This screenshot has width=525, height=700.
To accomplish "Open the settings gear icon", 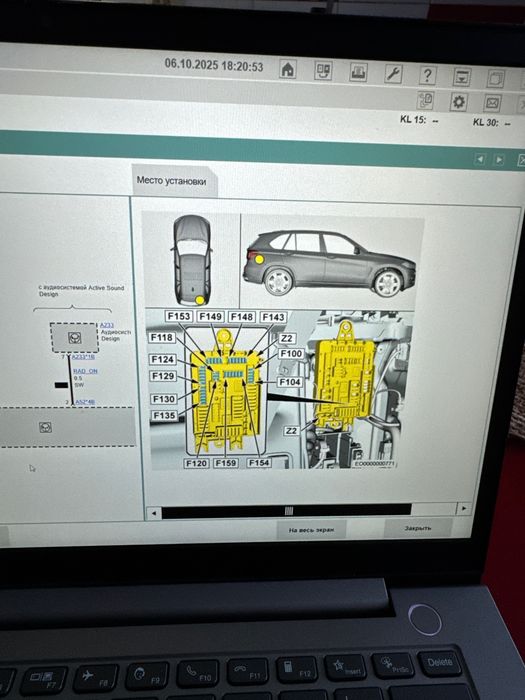I will tap(458, 102).
